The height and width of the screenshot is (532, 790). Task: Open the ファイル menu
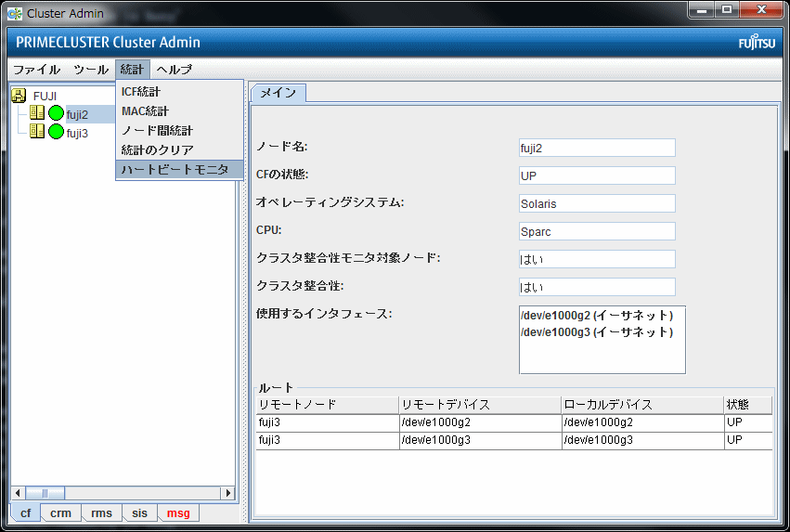click(x=37, y=69)
